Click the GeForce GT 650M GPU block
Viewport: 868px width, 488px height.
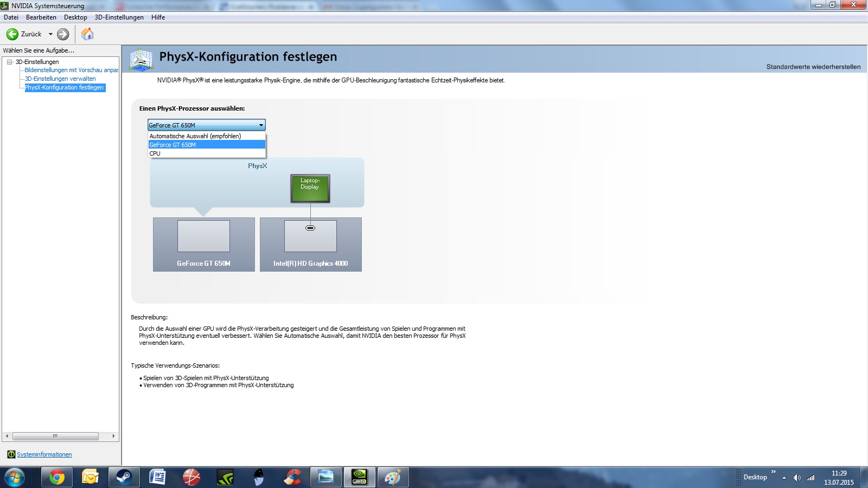[x=203, y=245]
